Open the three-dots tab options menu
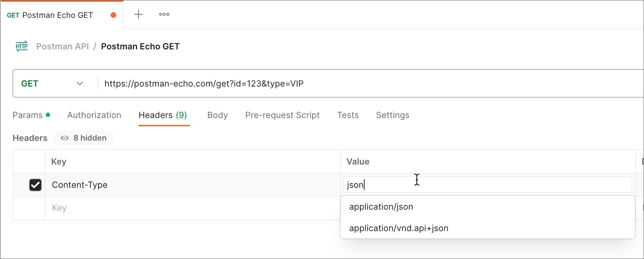The height and width of the screenshot is (259, 644). 164,14
